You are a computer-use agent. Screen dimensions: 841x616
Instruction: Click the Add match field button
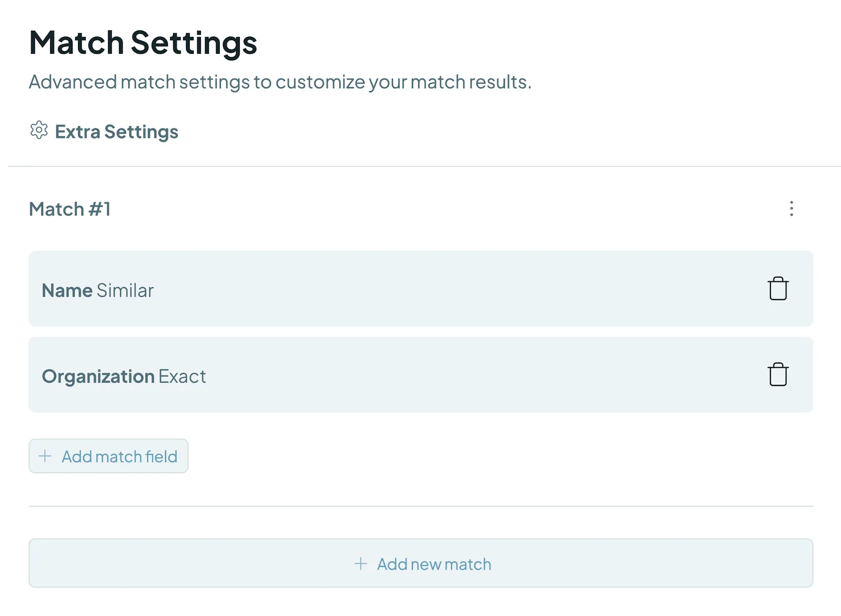(x=109, y=456)
